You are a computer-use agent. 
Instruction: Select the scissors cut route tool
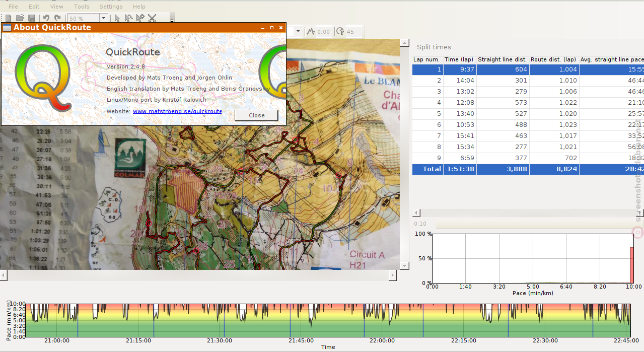coord(152,18)
